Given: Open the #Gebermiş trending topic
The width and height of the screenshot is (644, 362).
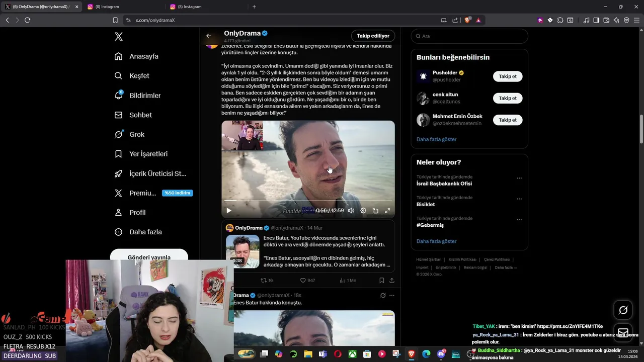Looking at the screenshot, I should tap(430, 225).
